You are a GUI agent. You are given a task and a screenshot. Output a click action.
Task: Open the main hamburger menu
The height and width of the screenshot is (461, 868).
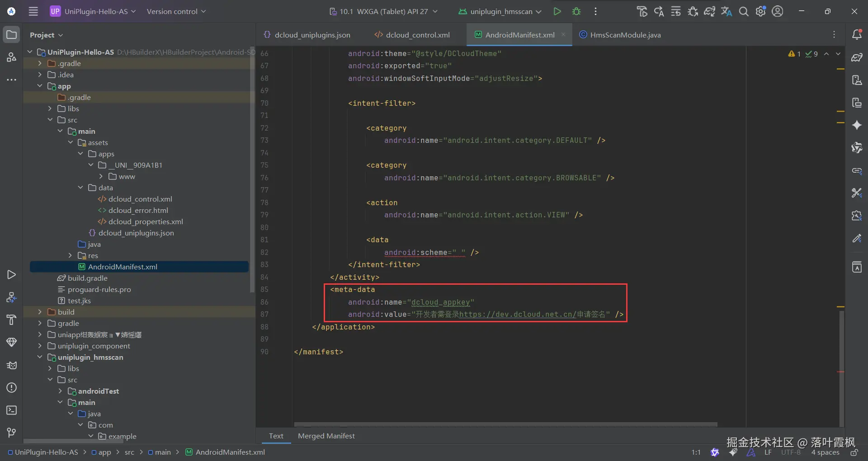33,11
